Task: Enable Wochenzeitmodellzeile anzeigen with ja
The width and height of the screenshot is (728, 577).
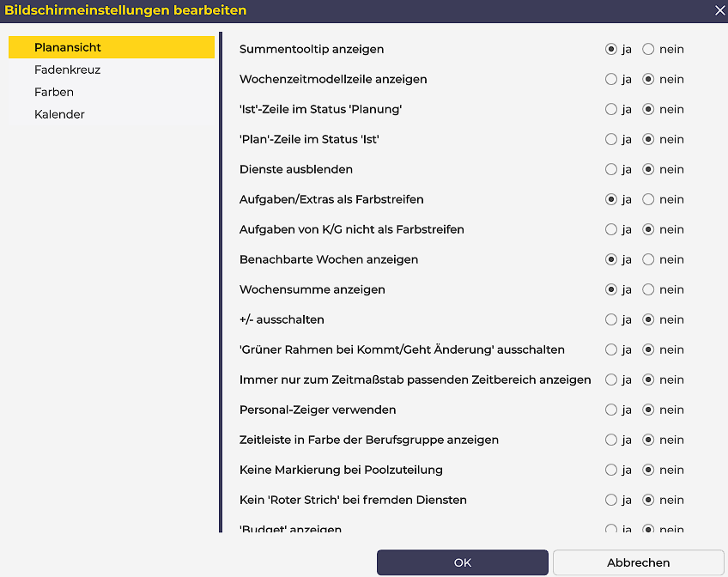Action: click(611, 79)
